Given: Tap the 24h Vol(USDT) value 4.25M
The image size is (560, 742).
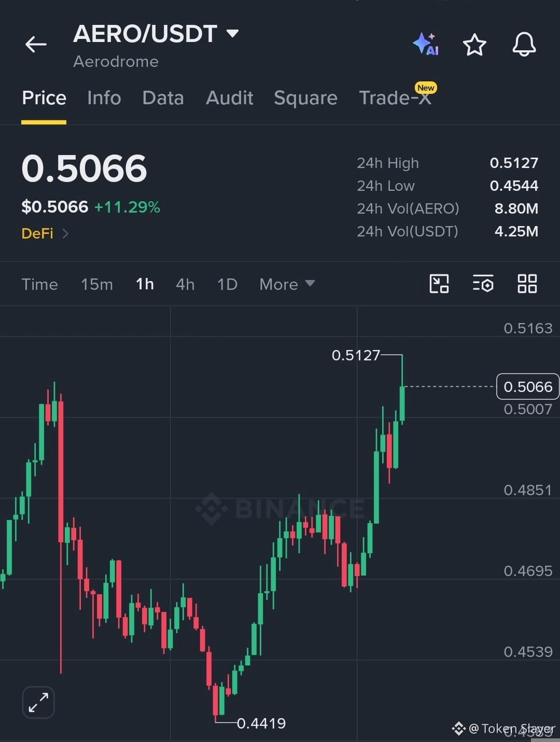Looking at the screenshot, I should coord(516,231).
